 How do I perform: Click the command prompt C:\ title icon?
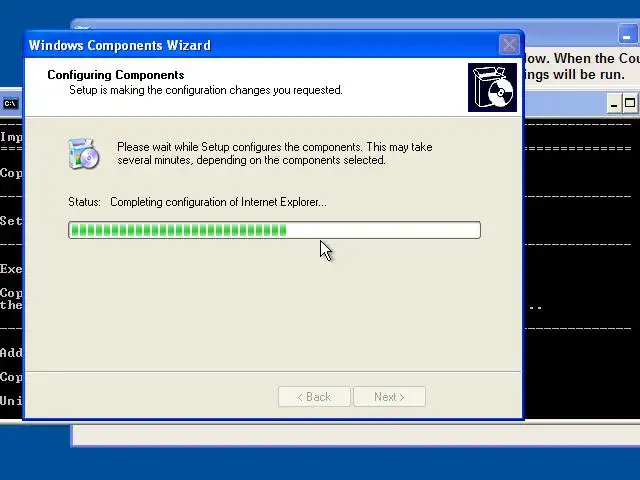tap(11, 104)
